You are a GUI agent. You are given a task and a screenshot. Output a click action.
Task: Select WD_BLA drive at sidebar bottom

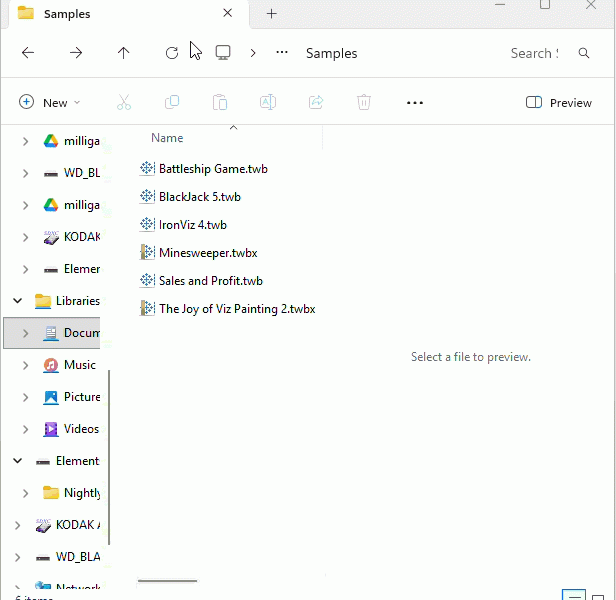pos(68,557)
